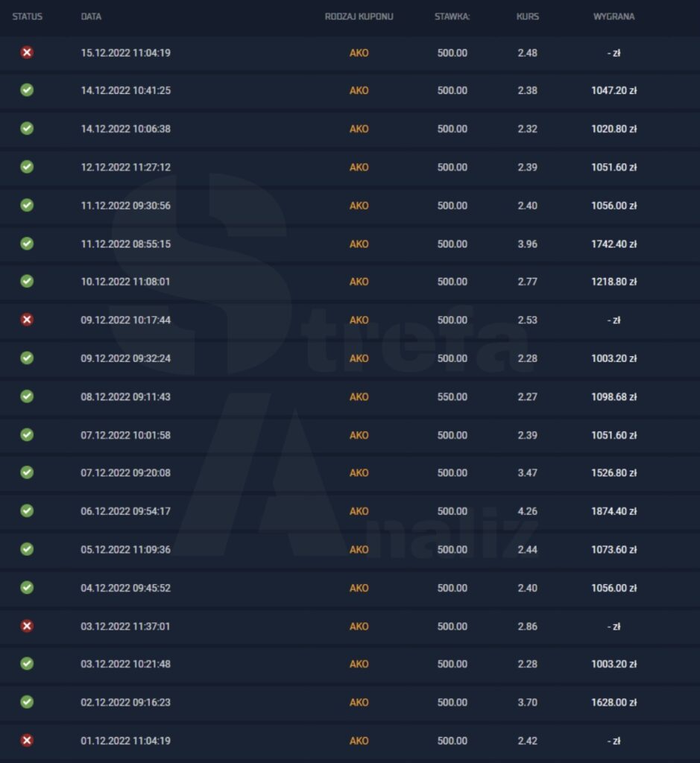Click the green check for 04.12.2022 09:45:52

[28, 587]
